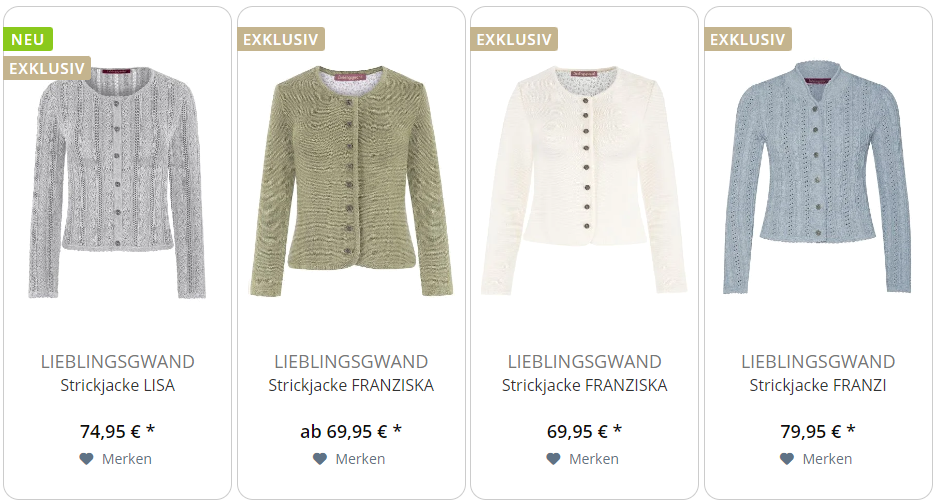This screenshot has height=503, width=937.
Task: Click heart icon under green Strickjacke FRANZISKA
Action: (320, 459)
